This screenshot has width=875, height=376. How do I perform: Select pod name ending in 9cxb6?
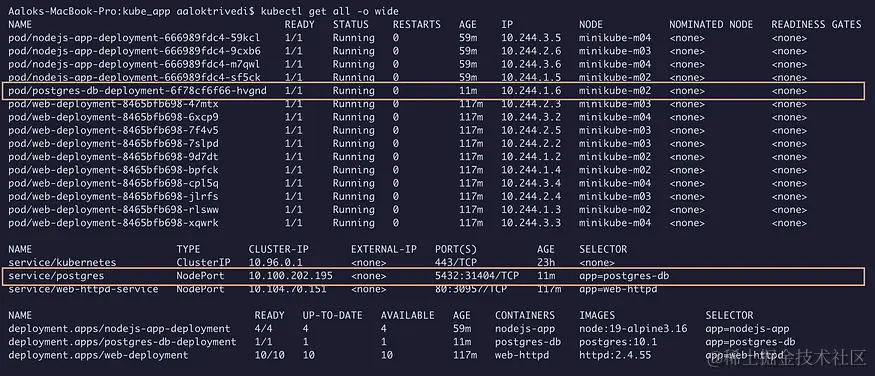134,51
